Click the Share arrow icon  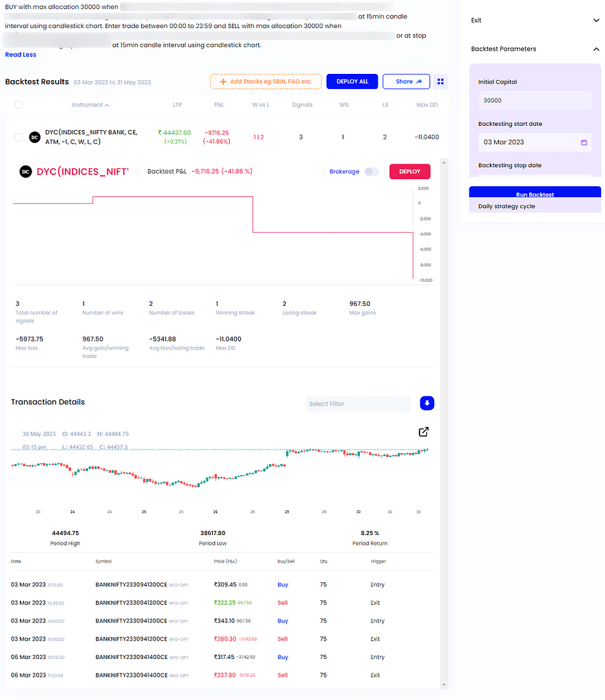coord(420,81)
